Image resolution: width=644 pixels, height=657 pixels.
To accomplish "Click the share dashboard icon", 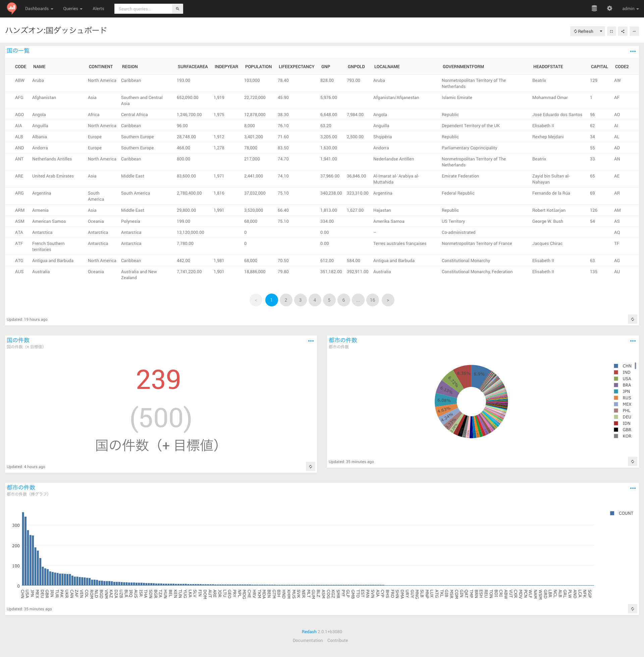I will pos(623,31).
